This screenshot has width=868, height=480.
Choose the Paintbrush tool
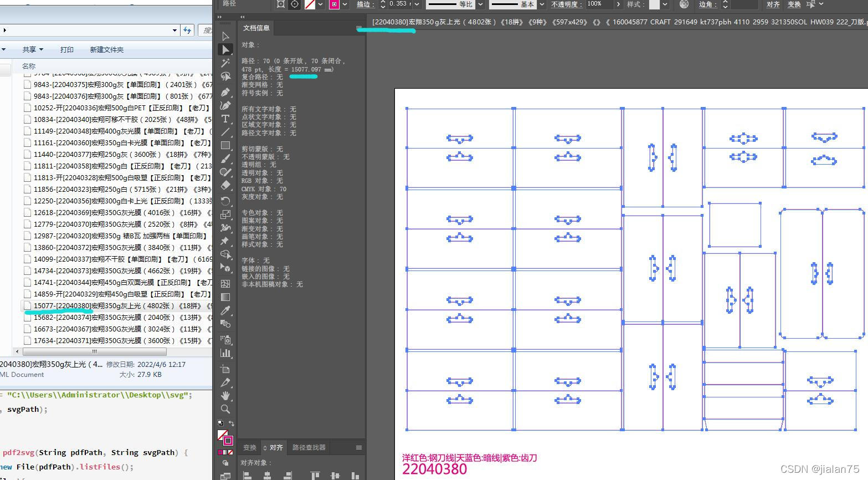(225, 159)
